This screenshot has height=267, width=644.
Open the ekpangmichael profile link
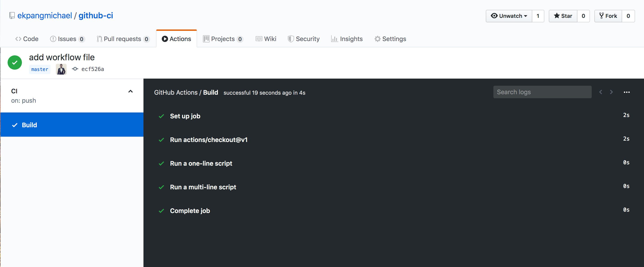pyautogui.click(x=44, y=15)
